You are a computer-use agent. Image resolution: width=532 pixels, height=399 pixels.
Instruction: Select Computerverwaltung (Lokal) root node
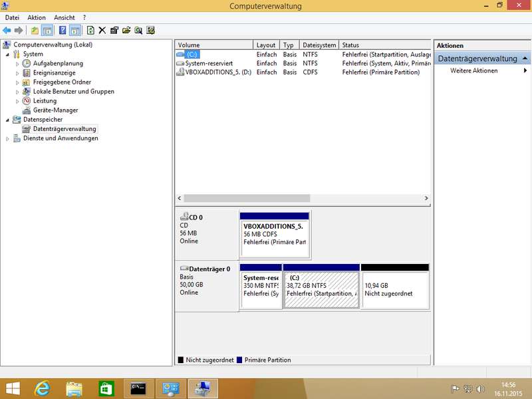tap(53, 45)
